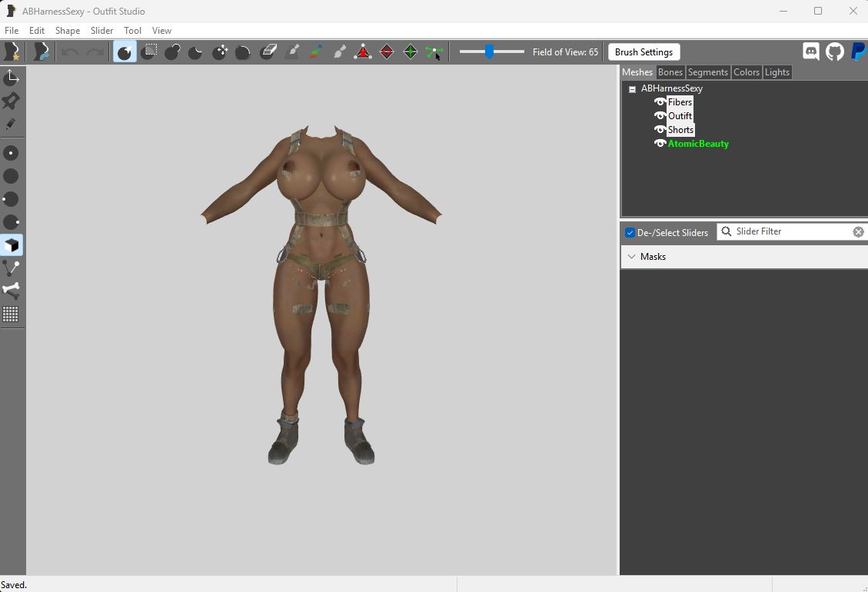The height and width of the screenshot is (592, 868).
Task: Open the View menu
Action: (x=161, y=31)
